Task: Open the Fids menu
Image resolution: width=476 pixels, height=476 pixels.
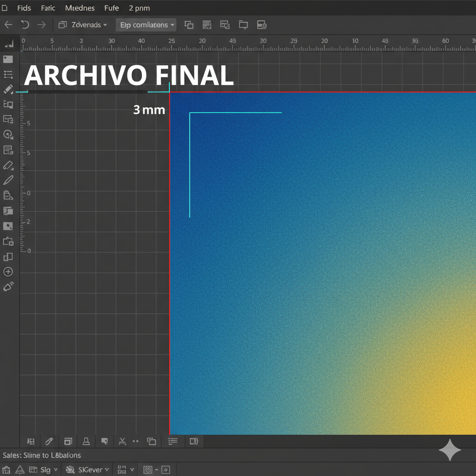Action: point(24,8)
